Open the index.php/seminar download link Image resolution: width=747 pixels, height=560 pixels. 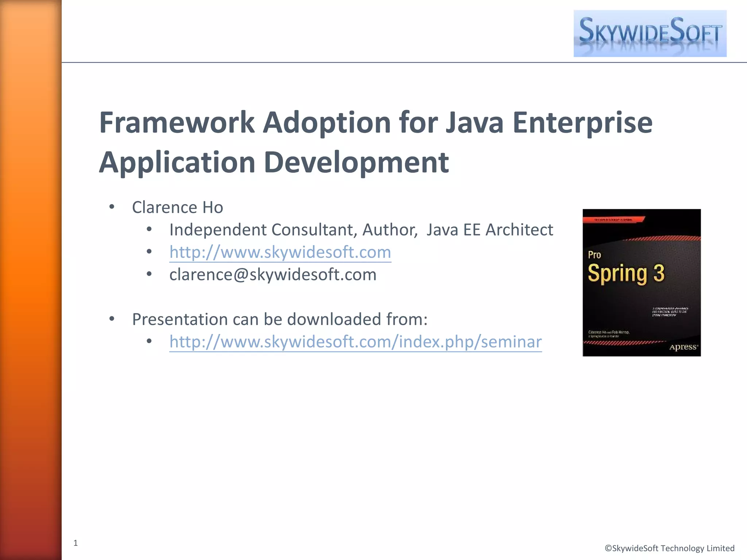coord(355,342)
